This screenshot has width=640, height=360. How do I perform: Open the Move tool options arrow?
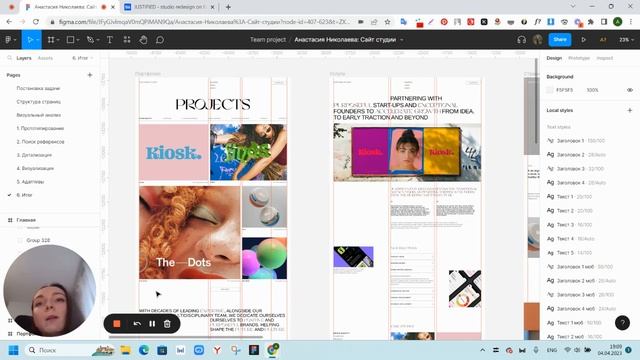click(x=37, y=40)
